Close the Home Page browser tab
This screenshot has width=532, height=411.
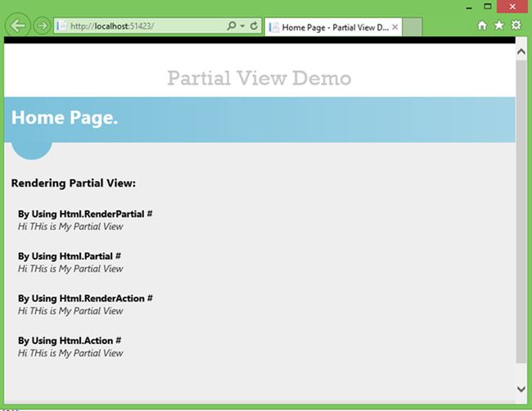395,27
